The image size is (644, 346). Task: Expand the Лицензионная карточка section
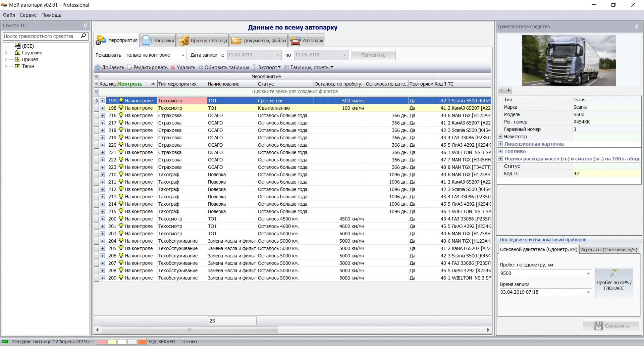point(500,144)
